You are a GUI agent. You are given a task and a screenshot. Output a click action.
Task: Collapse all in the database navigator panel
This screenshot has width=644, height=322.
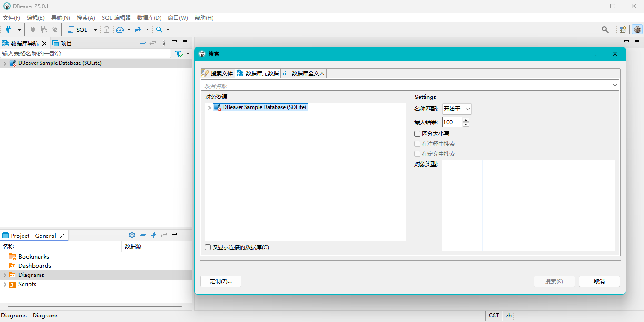point(143,43)
